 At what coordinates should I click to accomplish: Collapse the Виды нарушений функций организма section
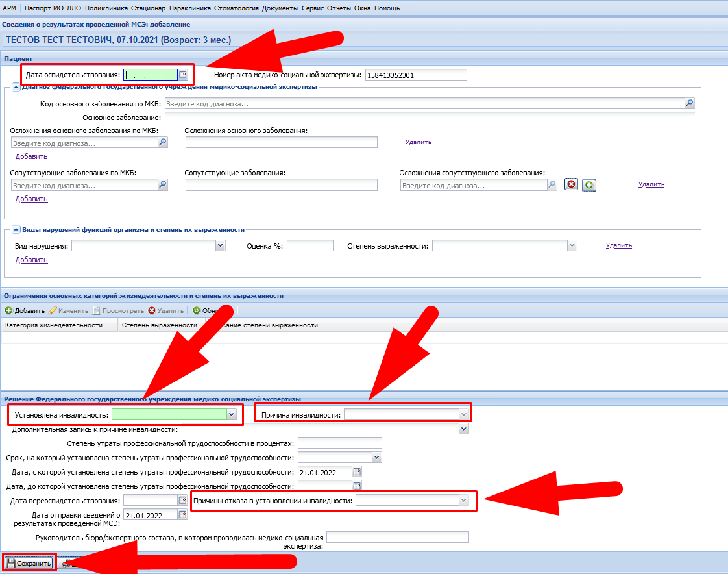[16, 230]
